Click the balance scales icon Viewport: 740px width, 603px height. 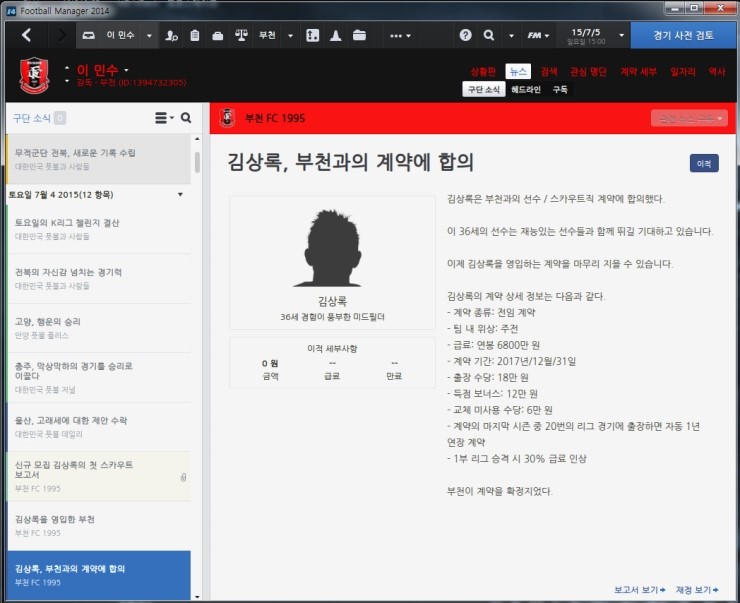[x=241, y=35]
